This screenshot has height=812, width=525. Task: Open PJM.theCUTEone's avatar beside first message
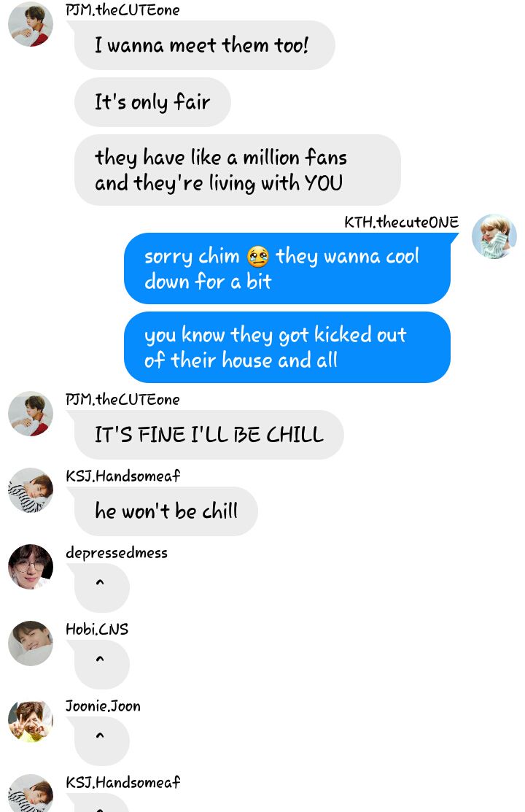click(x=31, y=24)
